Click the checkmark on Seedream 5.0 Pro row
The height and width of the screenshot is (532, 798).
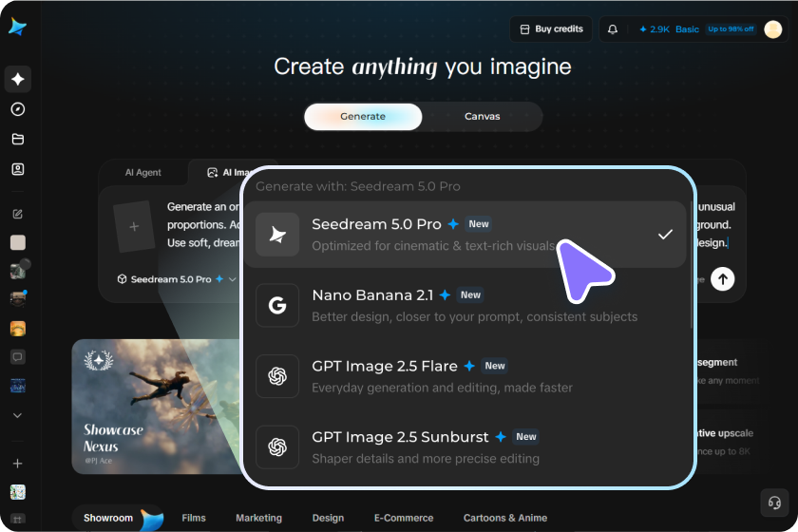[665, 235]
